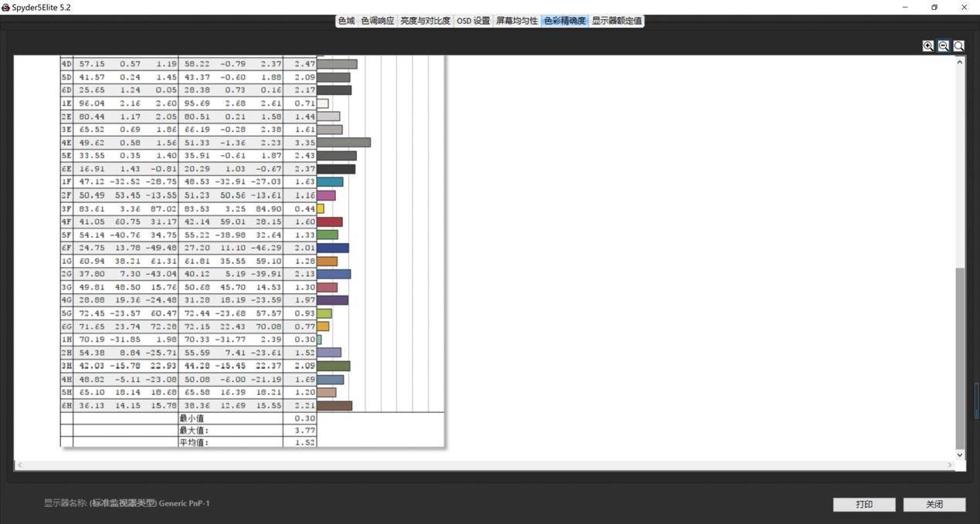
Task: Open the 色域 tab
Action: 346,21
